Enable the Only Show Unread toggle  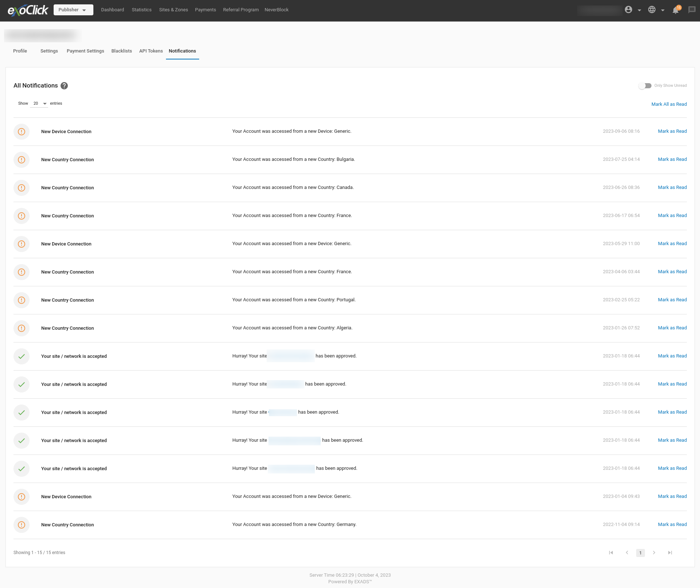click(x=645, y=86)
